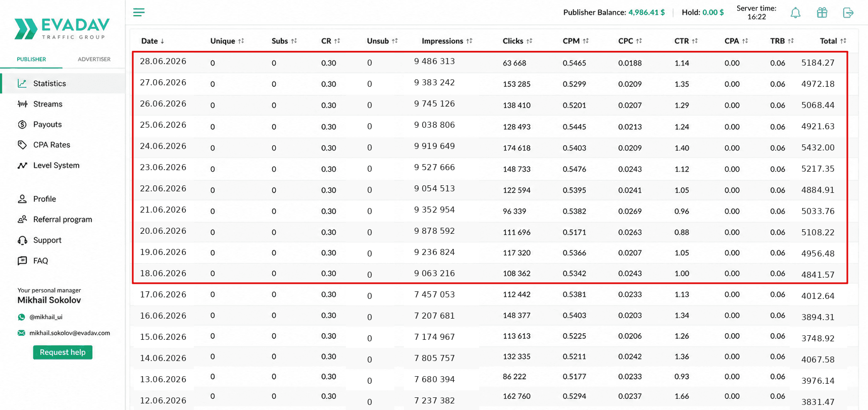Click the CTR value 1.66
This screenshot has height=410, width=868.
click(x=682, y=396)
